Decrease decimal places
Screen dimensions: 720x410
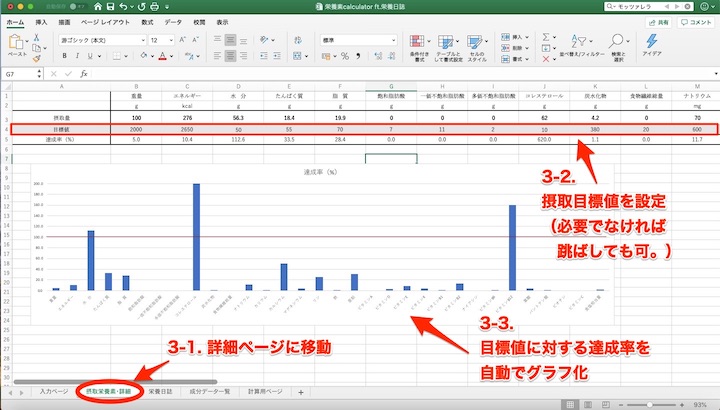(x=391, y=56)
